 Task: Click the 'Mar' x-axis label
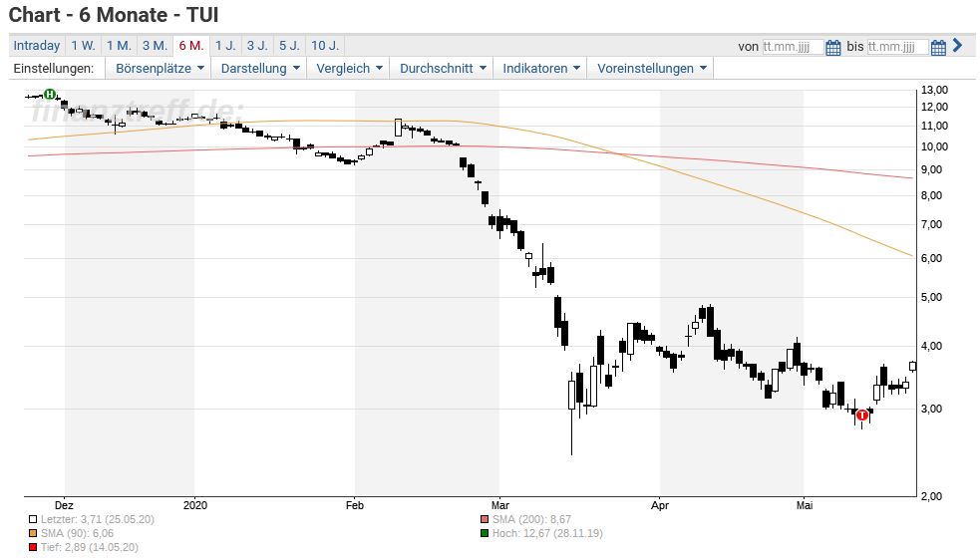500,505
